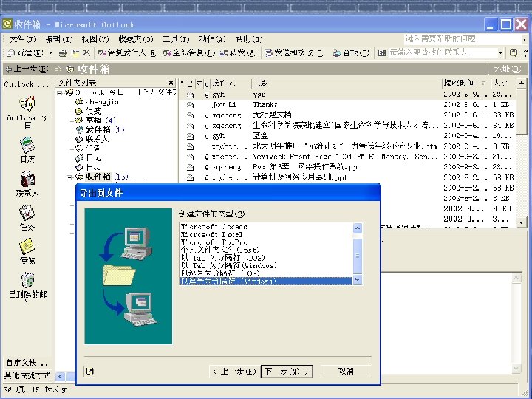
Task: Collapse the 收件箱 inbox tree node
Action: point(69,177)
